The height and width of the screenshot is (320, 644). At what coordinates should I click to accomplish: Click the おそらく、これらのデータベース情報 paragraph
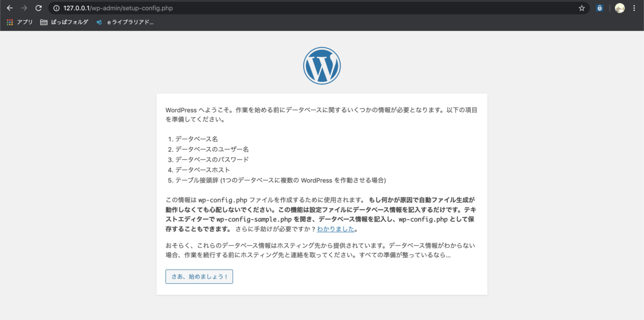click(320, 250)
